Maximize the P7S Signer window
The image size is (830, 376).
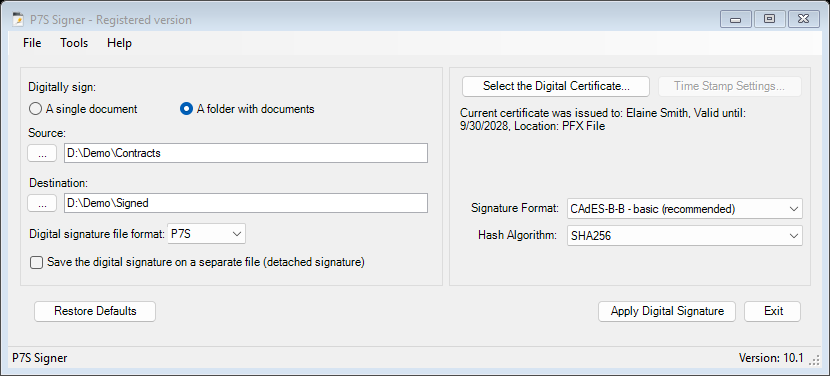(x=769, y=20)
